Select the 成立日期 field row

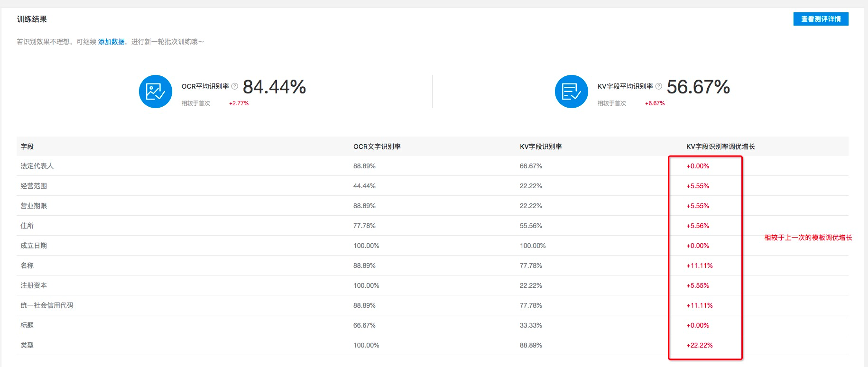tap(34, 246)
